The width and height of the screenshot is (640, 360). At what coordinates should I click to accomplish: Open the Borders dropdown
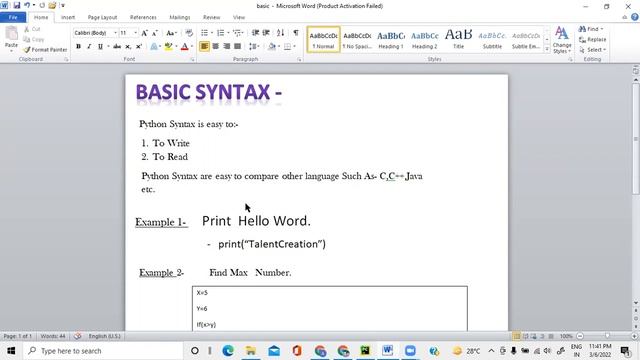[x=294, y=46]
